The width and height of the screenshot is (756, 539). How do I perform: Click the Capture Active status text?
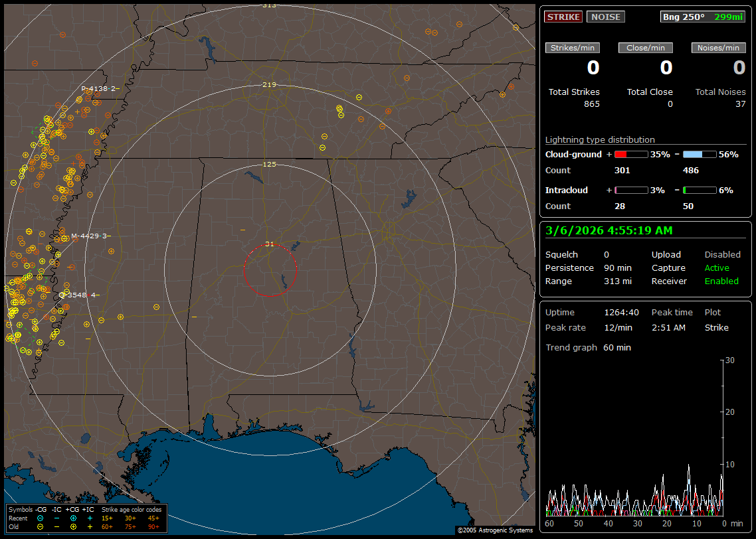717,268
